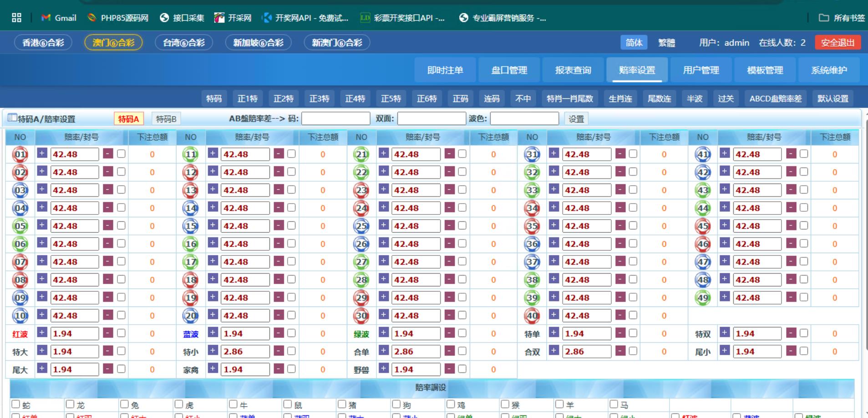Click the blue ball number 26
Viewport: 868px width, 418px height.
(361, 244)
